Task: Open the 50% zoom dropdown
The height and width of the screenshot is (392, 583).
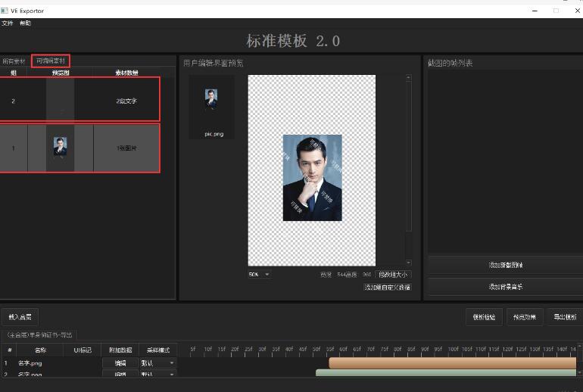Action: [x=259, y=274]
